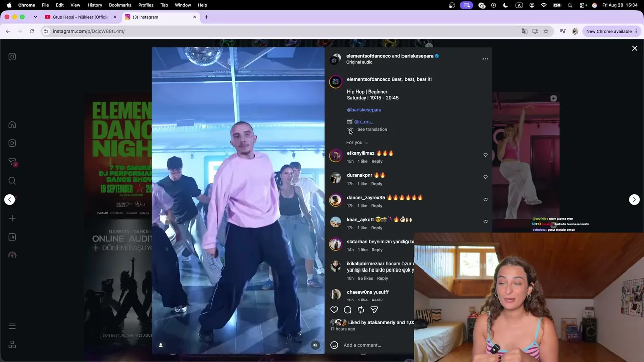Toggle Focus mode moon icon in menu bar

pyautogui.click(x=505, y=5)
